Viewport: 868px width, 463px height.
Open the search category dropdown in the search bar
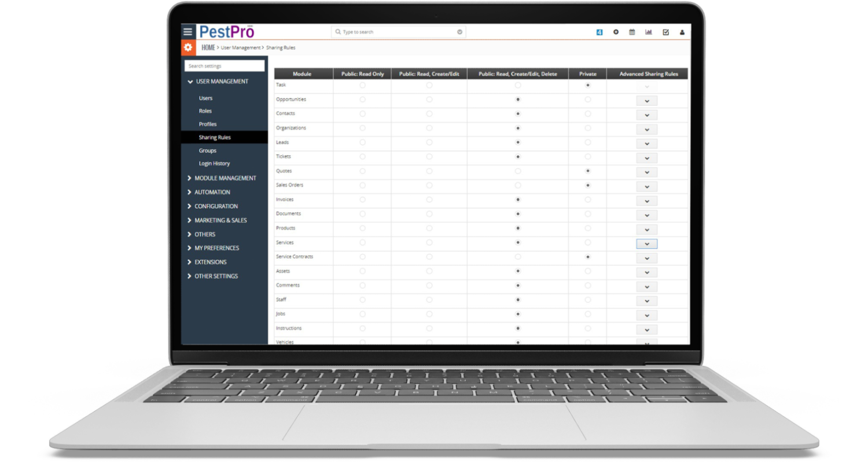[460, 32]
